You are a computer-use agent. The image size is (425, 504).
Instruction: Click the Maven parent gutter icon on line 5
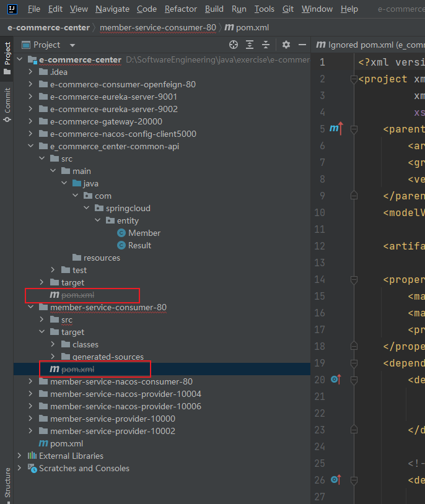[336, 129]
